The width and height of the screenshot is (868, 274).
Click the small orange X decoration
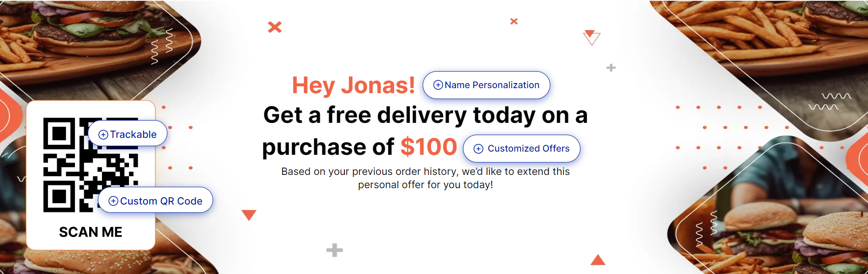514,21
